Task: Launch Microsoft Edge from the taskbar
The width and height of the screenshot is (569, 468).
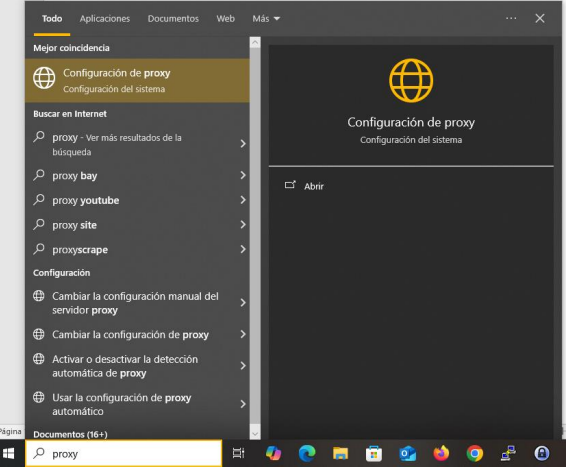Action: (307, 453)
